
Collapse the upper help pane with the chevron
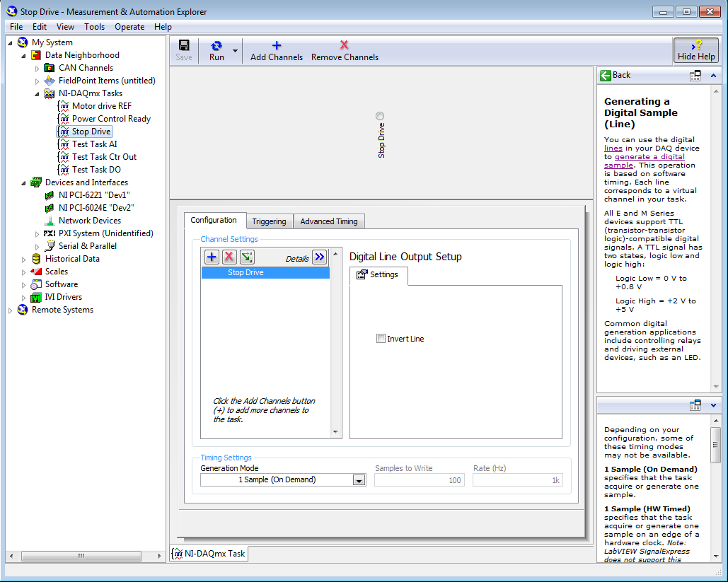point(714,76)
